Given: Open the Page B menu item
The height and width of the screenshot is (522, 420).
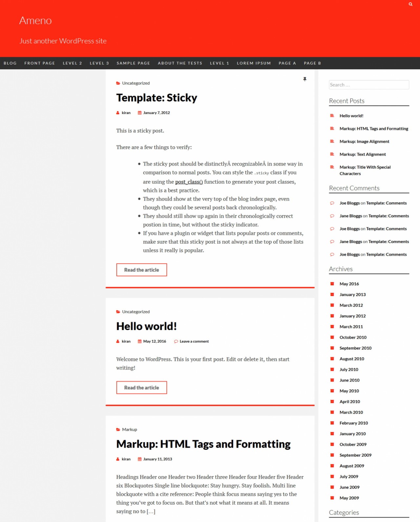Looking at the screenshot, I should coord(312,63).
